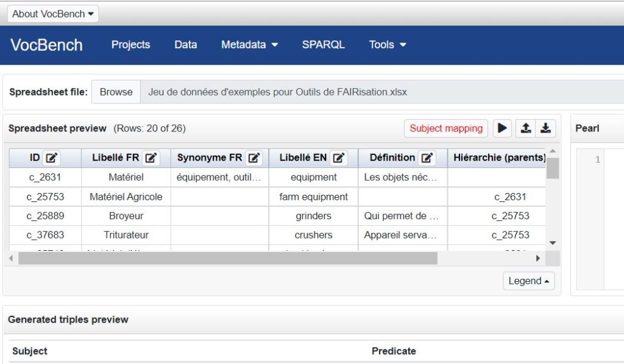Select the c_25889 cell in ID column
The width and height of the screenshot is (624, 364).
point(45,216)
